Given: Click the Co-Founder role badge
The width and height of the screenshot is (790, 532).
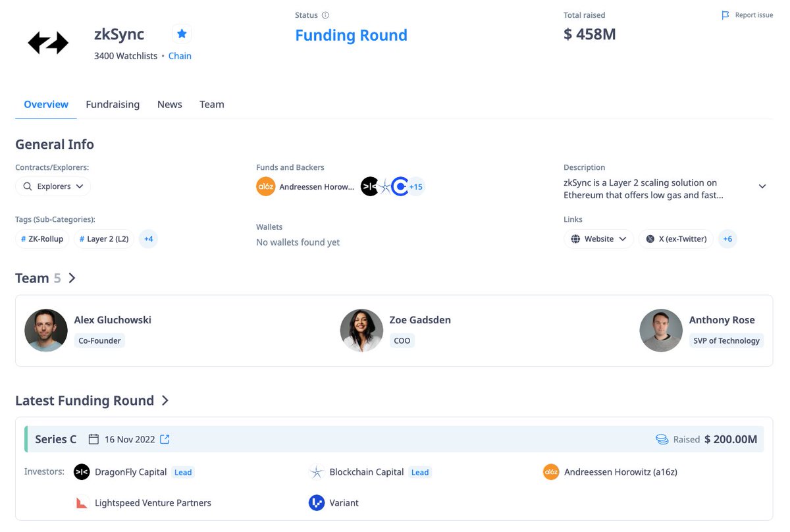Looking at the screenshot, I should [x=99, y=340].
